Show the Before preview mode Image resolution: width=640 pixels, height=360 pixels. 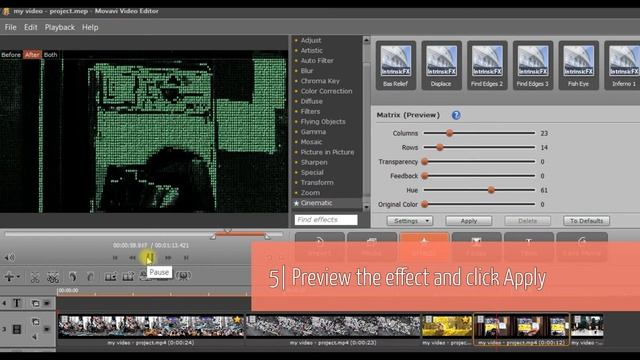click(x=11, y=55)
